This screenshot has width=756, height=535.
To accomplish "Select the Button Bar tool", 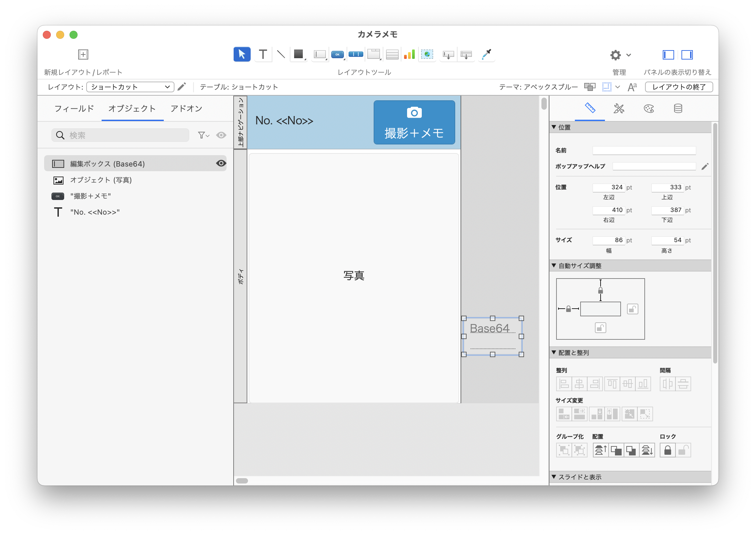I will click(x=356, y=54).
